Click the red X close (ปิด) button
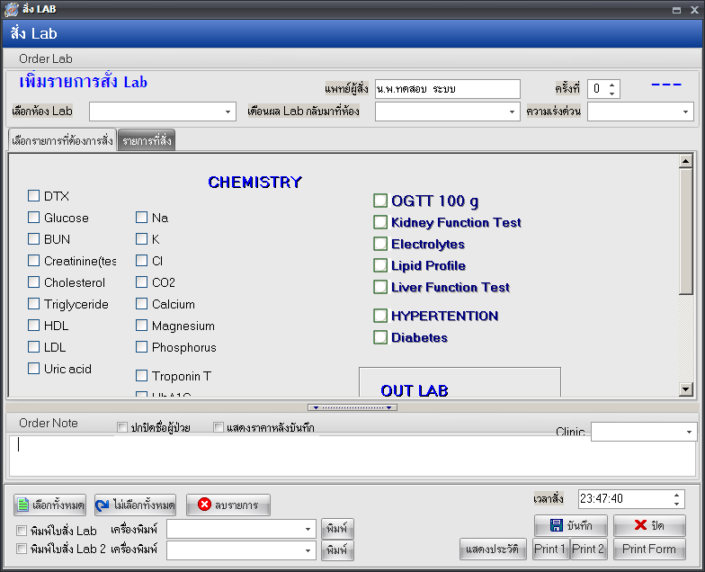Viewport: 705px width, 572px height. [649, 526]
